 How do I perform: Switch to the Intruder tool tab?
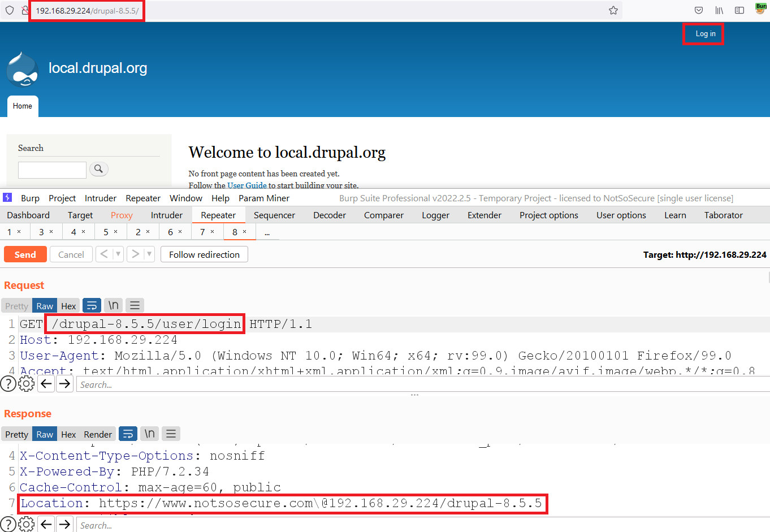(x=166, y=215)
